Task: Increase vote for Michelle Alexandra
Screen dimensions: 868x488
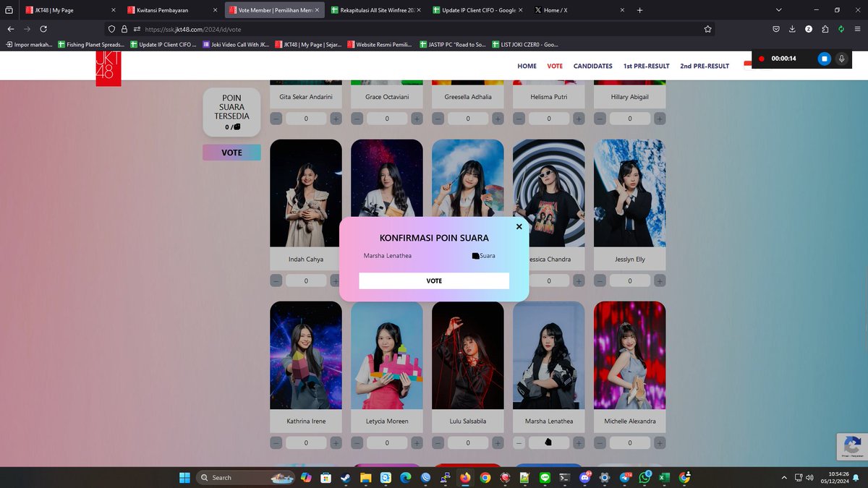Action: pyautogui.click(x=660, y=442)
